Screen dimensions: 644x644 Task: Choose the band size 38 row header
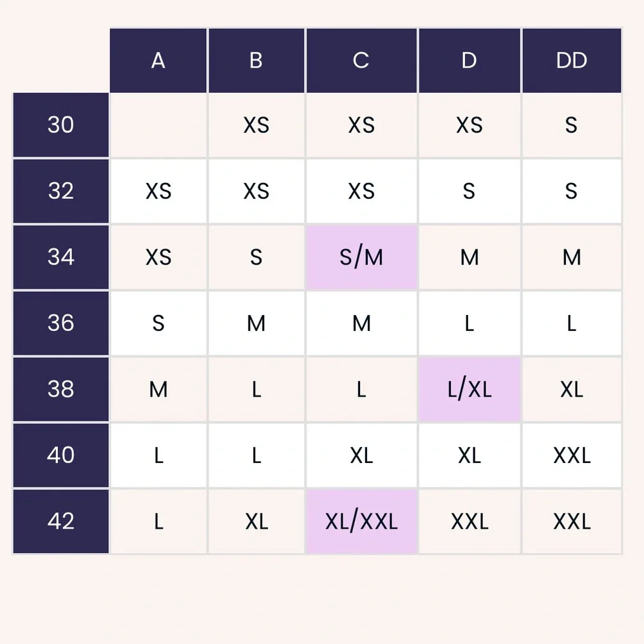(x=61, y=390)
